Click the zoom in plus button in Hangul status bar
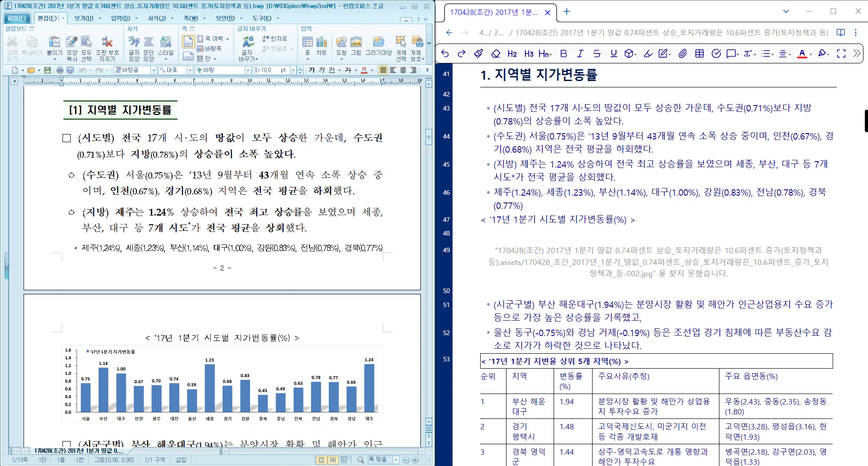The image size is (868, 466). pos(415,460)
